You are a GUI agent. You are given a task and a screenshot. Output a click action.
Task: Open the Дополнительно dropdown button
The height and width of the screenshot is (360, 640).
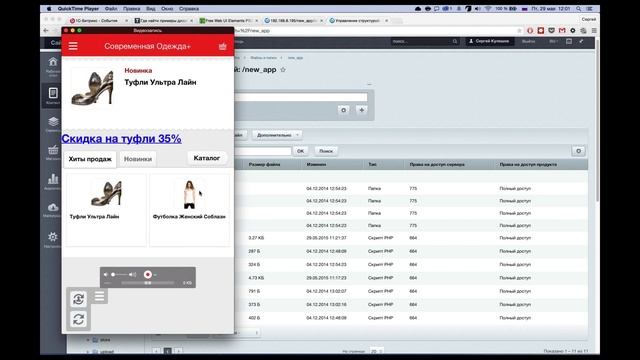(277, 135)
